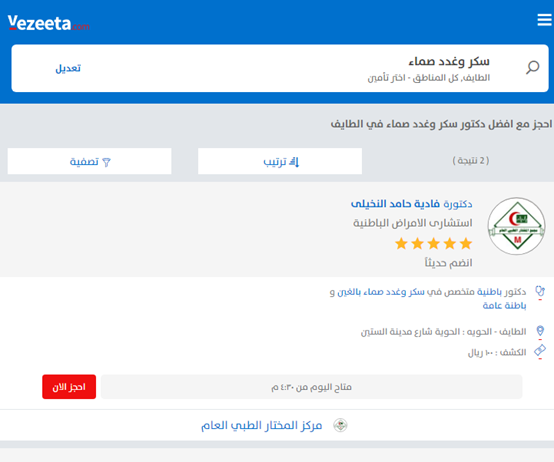Open the hamburger menu
The image size is (554, 462).
pyautogui.click(x=544, y=20)
